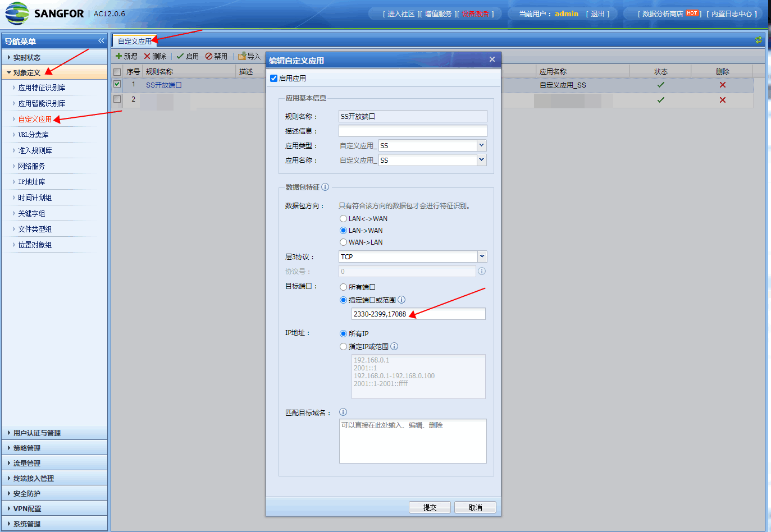The image size is (771, 532).
Task: Click red delete X for 自定义应用_SS row
Action: (x=723, y=85)
